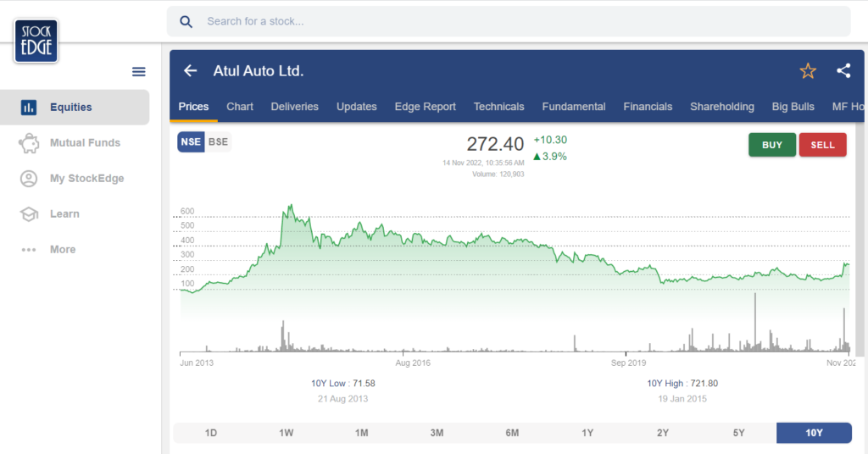Focus the Search for a stock field

coord(509,21)
